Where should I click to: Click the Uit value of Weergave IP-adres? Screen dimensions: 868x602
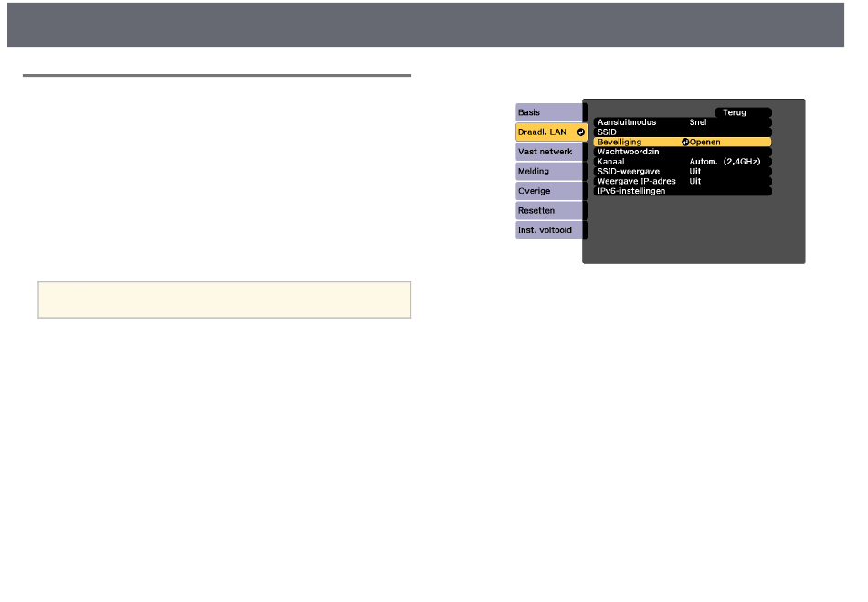coord(694,181)
